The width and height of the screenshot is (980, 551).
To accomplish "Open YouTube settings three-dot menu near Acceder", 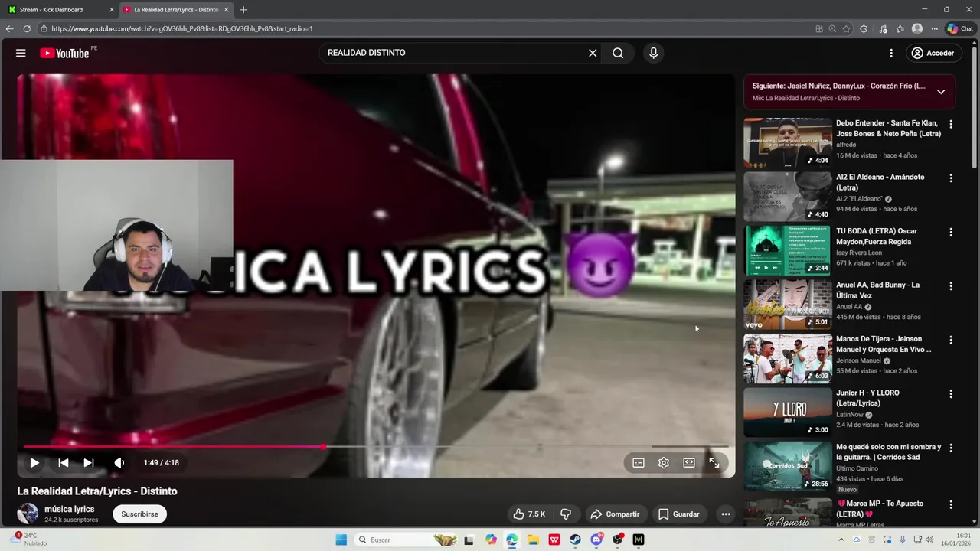I will click(x=891, y=53).
